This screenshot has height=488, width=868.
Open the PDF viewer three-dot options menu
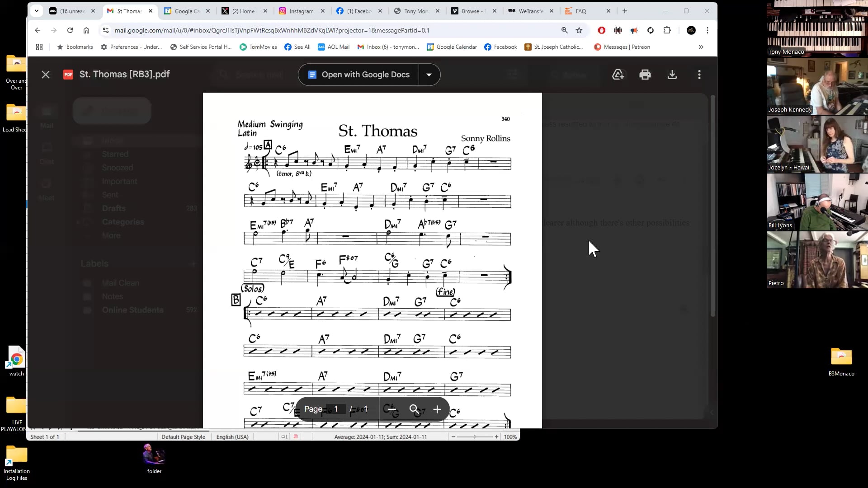click(x=699, y=75)
